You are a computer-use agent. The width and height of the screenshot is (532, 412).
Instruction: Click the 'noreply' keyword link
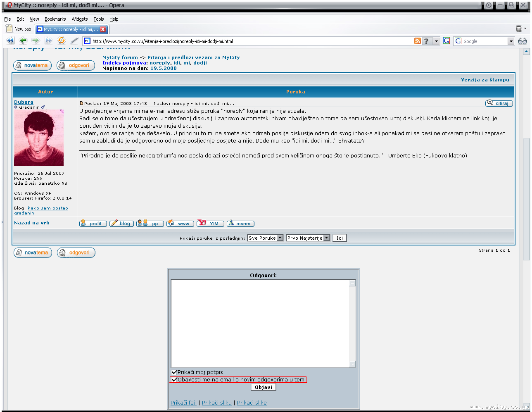click(x=159, y=63)
